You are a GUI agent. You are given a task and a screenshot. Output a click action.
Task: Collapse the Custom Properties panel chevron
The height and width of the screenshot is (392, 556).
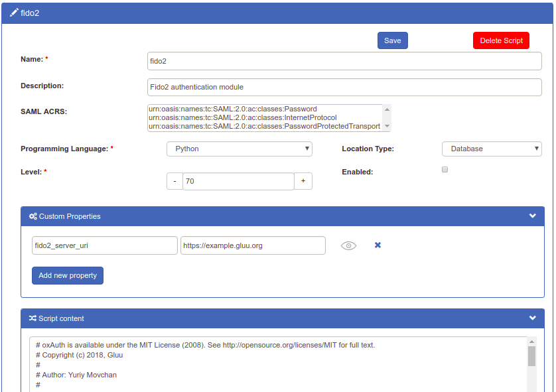pos(532,216)
